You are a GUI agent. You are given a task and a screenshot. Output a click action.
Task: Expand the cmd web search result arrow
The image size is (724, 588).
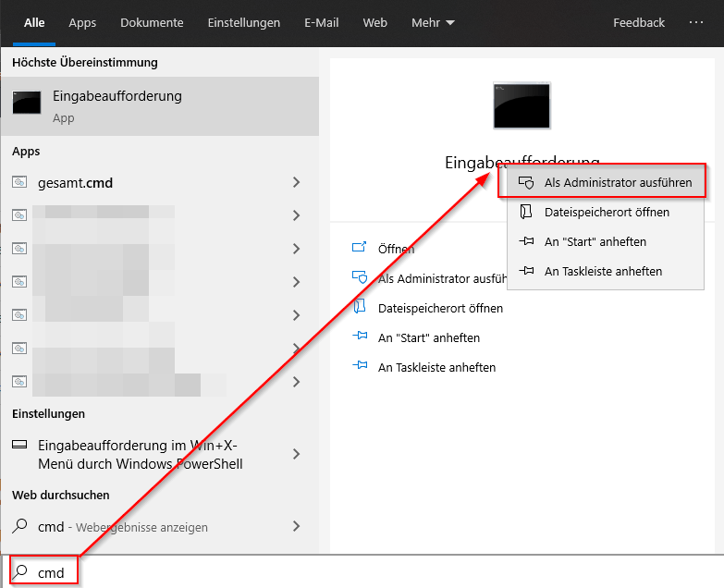click(296, 526)
